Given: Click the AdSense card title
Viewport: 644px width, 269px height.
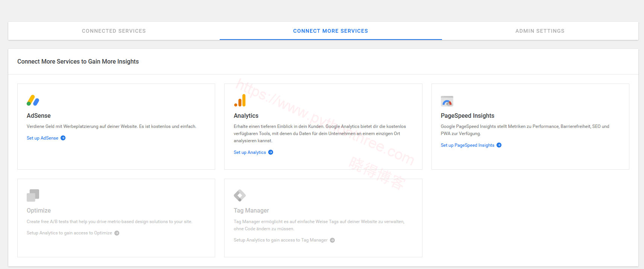Looking at the screenshot, I should click(39, 116).
